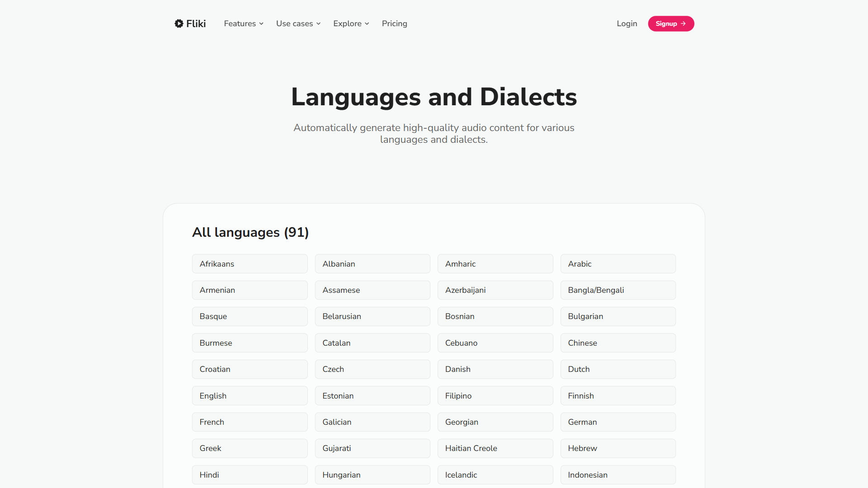Pick the Assamese language
This screenshot has height=488, width=868.
[x=373, y=290]
